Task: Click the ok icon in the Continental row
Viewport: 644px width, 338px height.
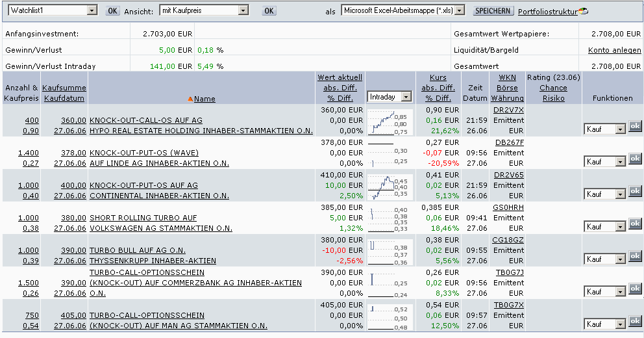Action: pyautogui.click(x=634, y=191)
